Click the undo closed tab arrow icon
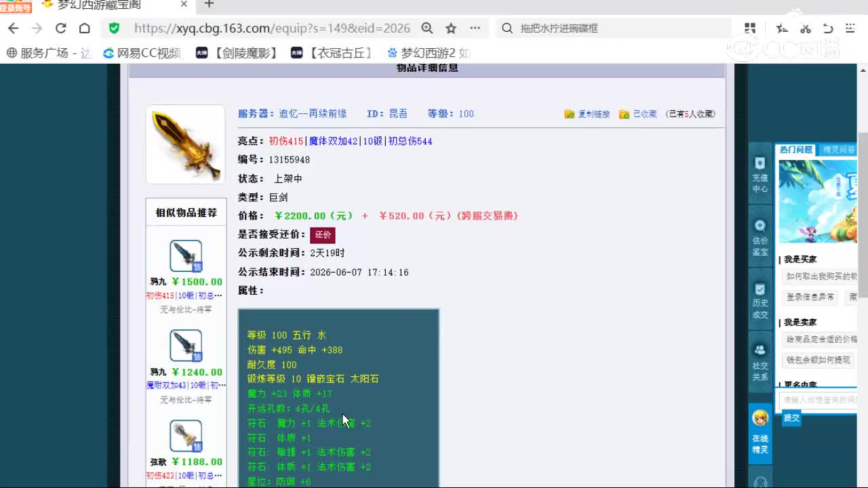This screenshot has width=868, height=488. (828, 28)
